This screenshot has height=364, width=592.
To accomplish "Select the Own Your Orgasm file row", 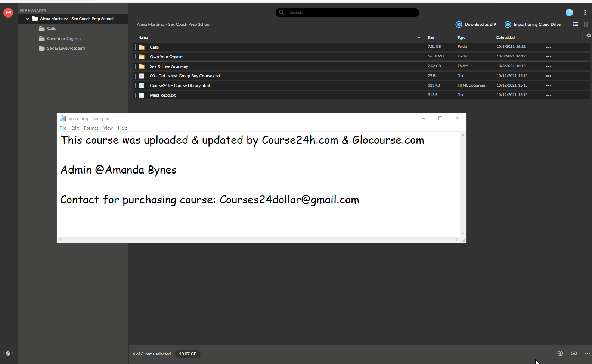I will pos(362,57).
